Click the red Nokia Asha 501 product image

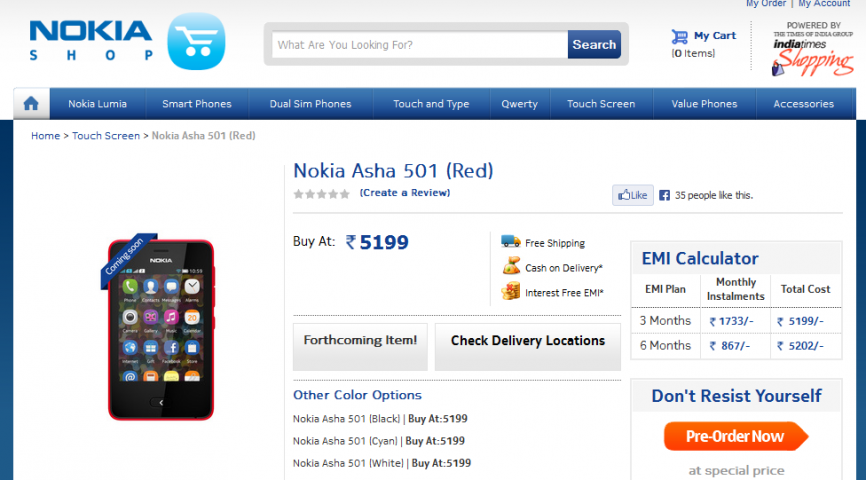(160, 328)
